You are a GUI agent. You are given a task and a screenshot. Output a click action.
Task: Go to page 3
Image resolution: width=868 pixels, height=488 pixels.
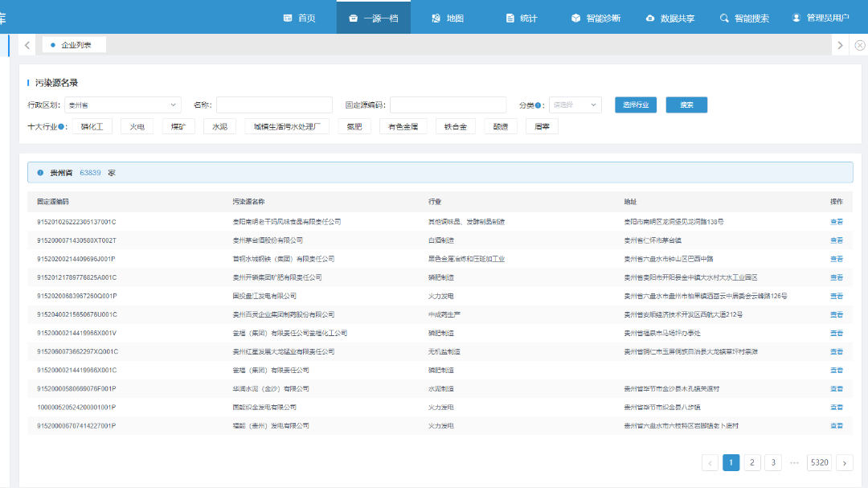click(x=773, y=462)
